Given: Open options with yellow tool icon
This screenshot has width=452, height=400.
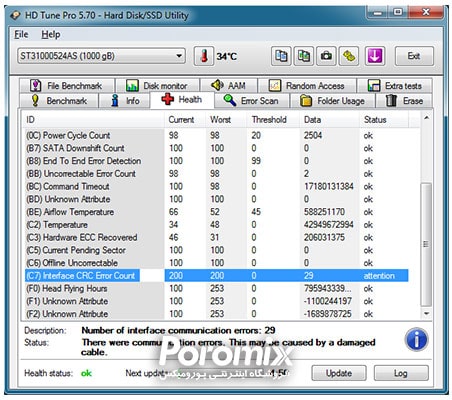Looking at the screenshot, I should (349, 56).
